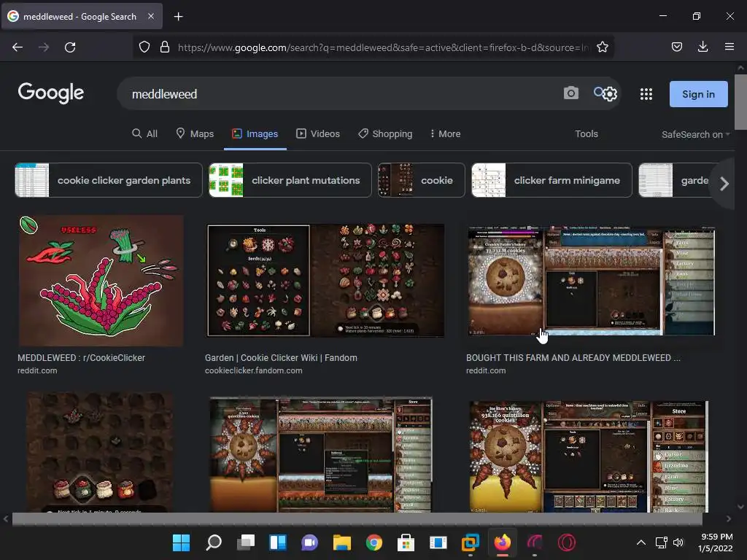Open Microsoft Store from taskbar
747x560 pixels.
coord(406,542)
